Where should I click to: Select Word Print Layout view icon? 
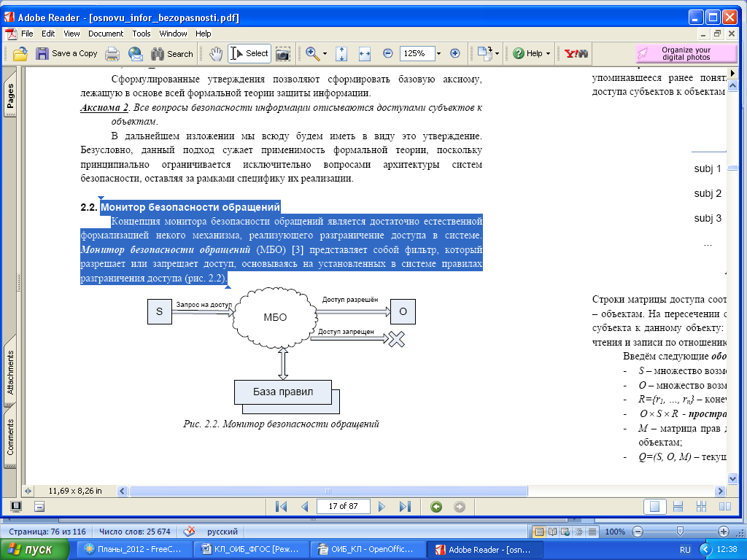[539, 532]
